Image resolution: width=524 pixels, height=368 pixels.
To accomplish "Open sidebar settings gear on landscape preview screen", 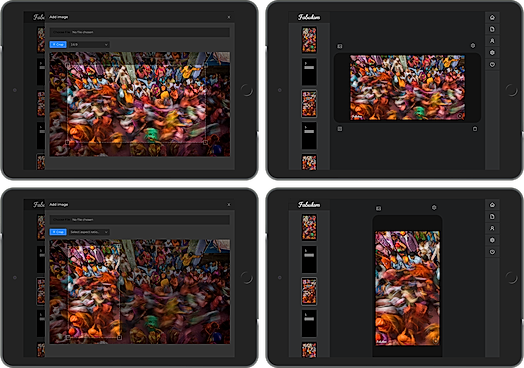I will 492,52.
